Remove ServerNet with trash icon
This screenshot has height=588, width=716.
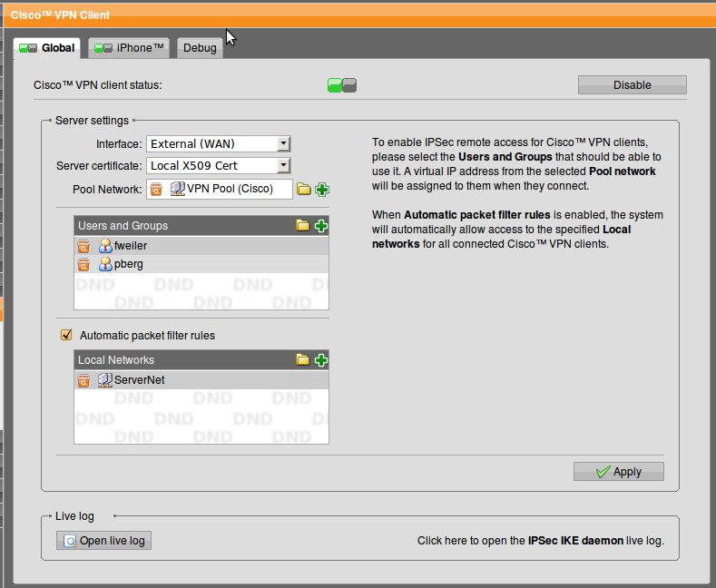point(83,380)
